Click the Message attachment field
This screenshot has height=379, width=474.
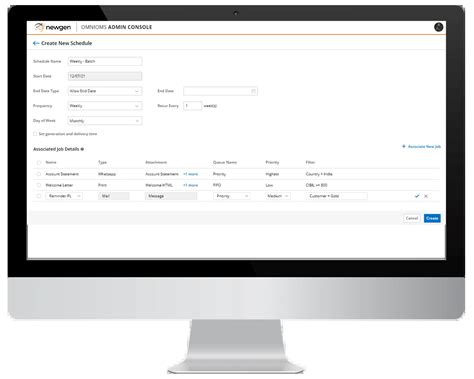coord(171,196)
